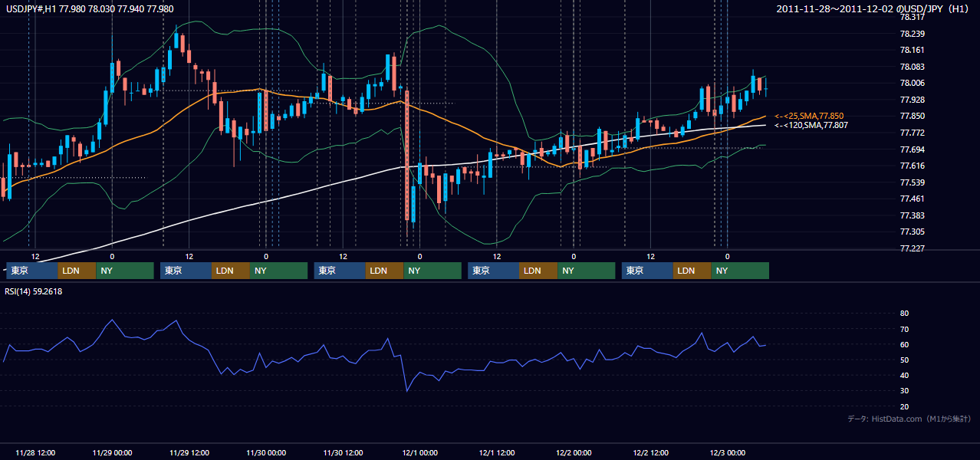Click price axis value 77.616
This screenshot has height=460, width=980.
(x=912, y=166)
